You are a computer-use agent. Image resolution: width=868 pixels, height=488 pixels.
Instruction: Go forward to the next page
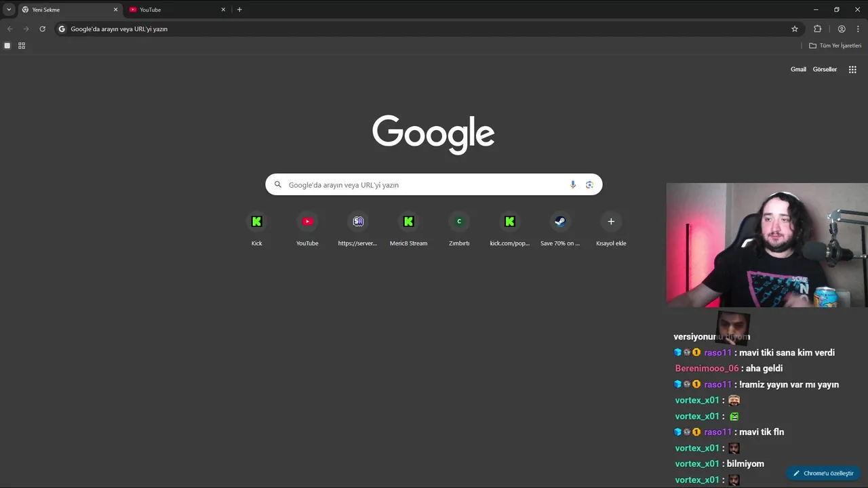[x=26, y=29]
